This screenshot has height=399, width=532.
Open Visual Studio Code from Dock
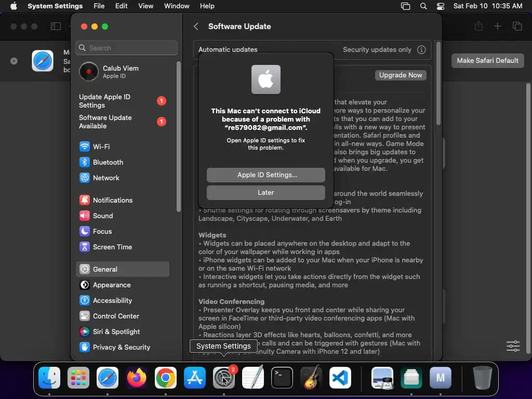pos(340,378)
